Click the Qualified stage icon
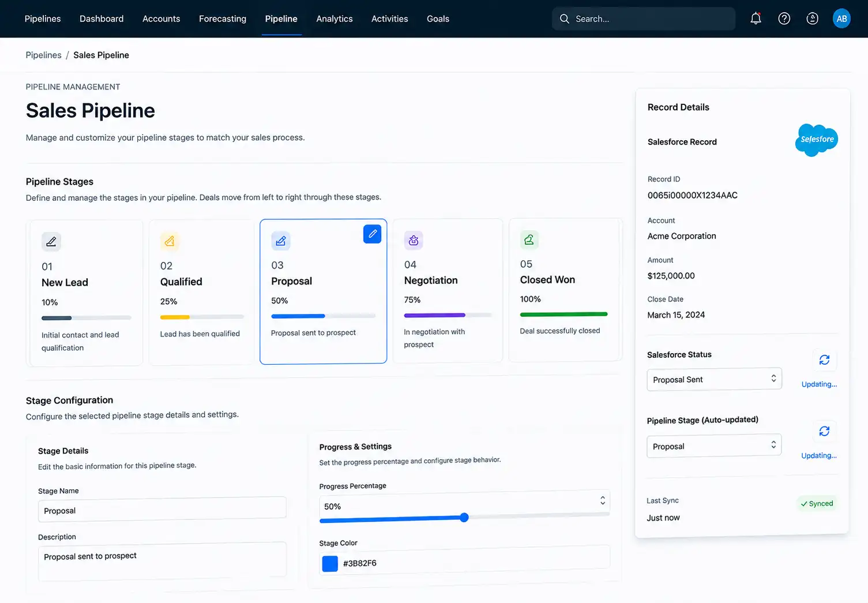The image size is (868, 603). [170, 241]
